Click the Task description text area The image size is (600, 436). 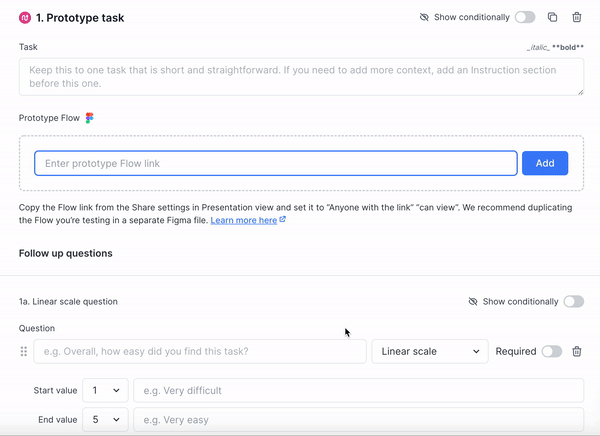click(x=300, y=77)
